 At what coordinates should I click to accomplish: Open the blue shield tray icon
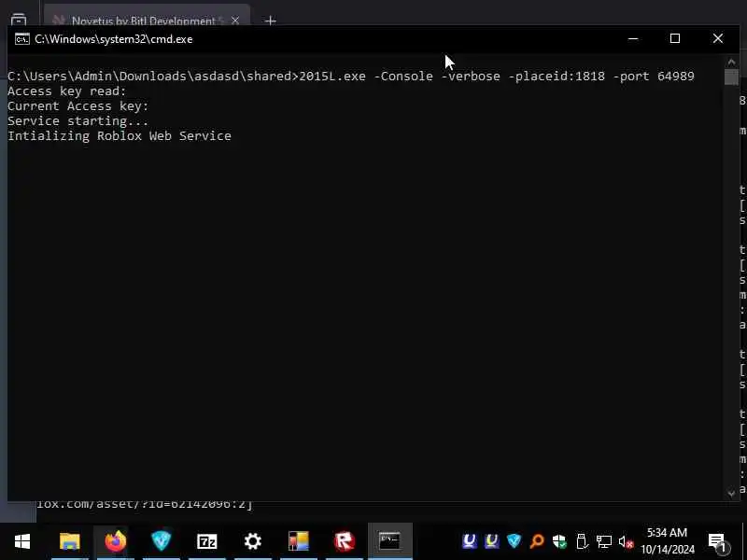pos(514,541)
